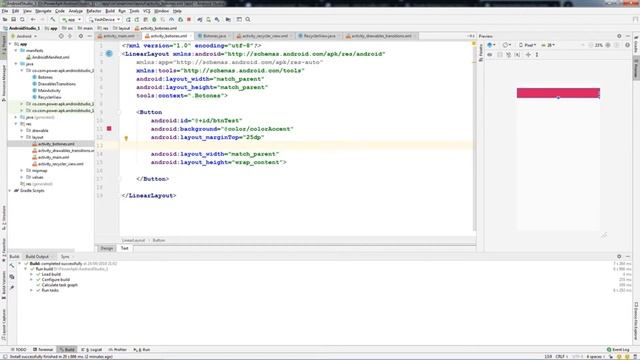640x360 pixels.
Task: Click the editor vertical scrollbar
Action: click(474, 135)
